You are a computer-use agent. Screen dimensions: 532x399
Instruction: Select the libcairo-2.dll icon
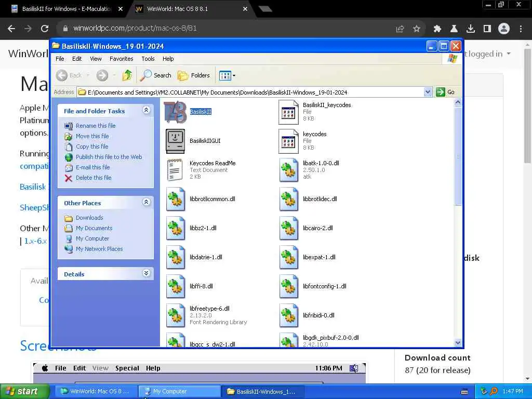[x=289, y=229]
